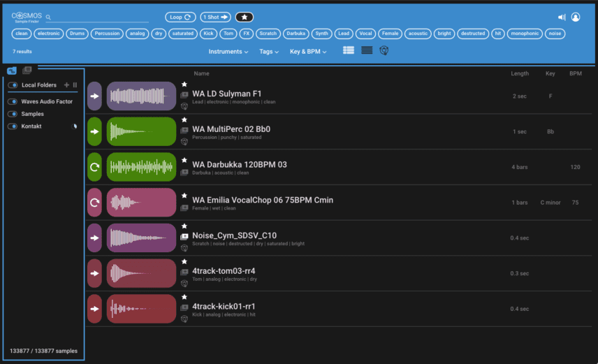The image size is (598, 364).
Task: Toggle the favorites star filter
Action: (245, 17)
